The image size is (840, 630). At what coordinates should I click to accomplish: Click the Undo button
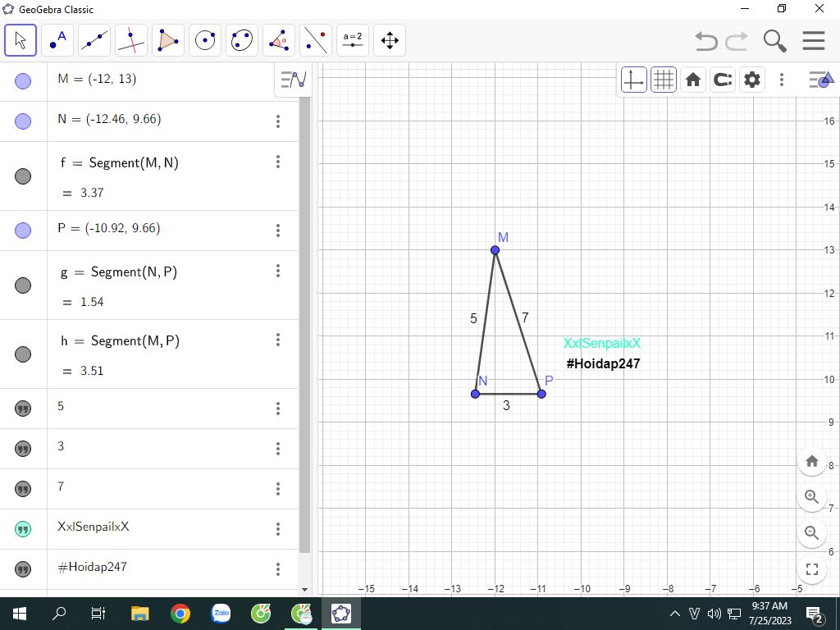coord(705,40)
